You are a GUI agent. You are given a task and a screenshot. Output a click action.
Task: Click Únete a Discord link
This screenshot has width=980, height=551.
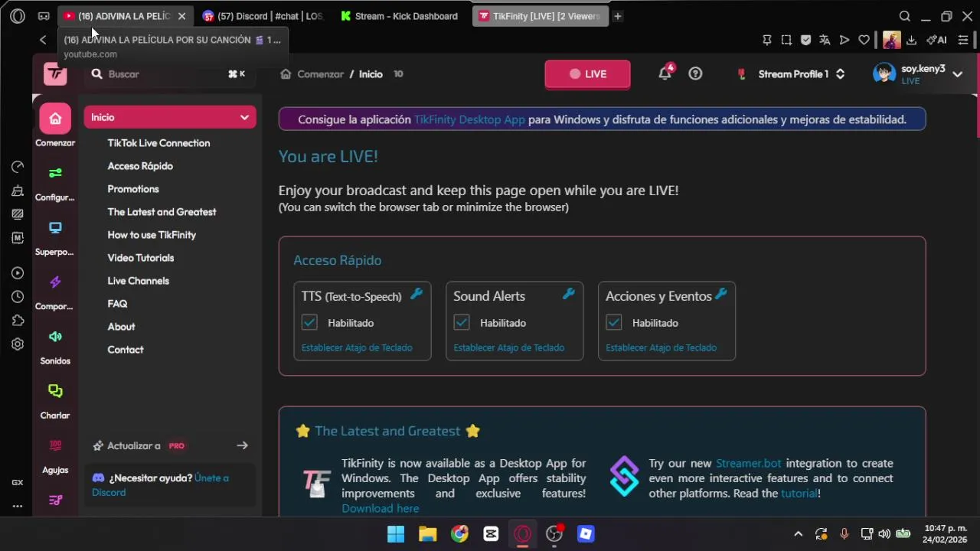(x=160, y=485)
